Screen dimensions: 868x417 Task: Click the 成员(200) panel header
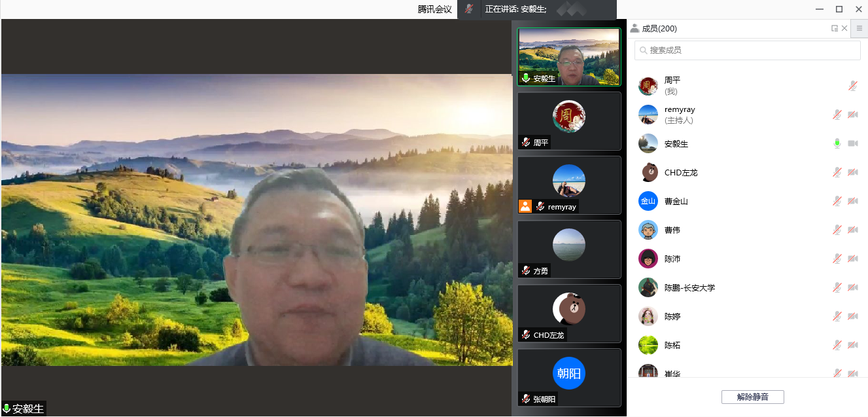pyautogui.click(x=659, y=28)
